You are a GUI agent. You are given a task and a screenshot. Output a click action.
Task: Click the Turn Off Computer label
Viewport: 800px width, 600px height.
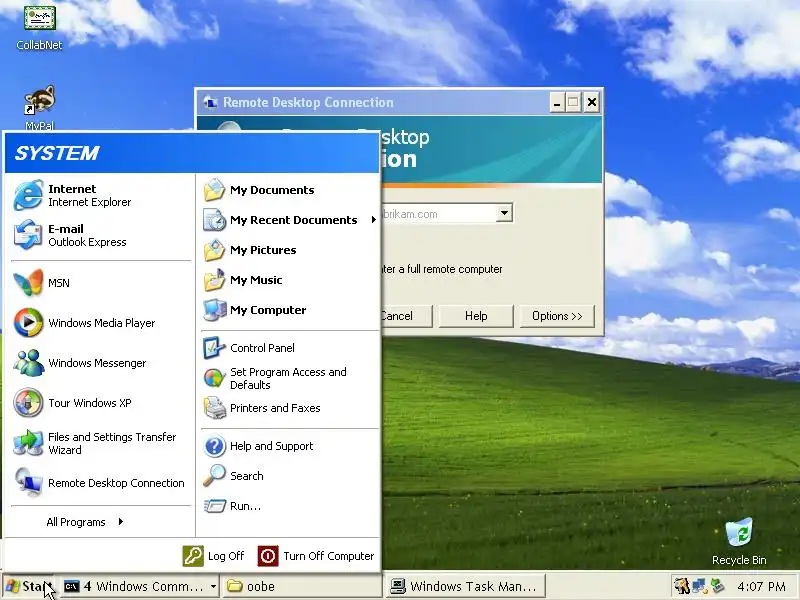point(329,556)
